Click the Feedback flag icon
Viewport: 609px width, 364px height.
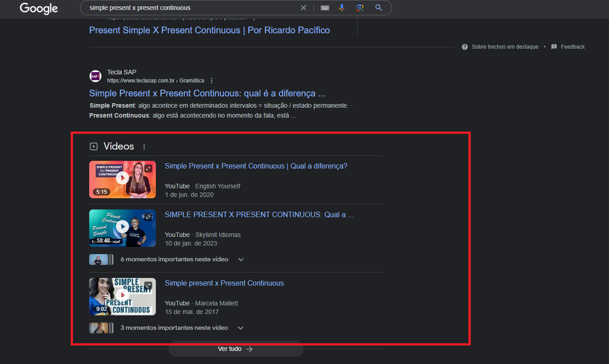554,47
